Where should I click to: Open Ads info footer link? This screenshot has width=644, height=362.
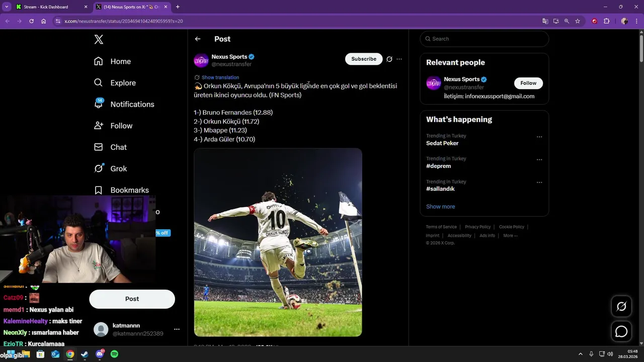click(x=487, y=235)
